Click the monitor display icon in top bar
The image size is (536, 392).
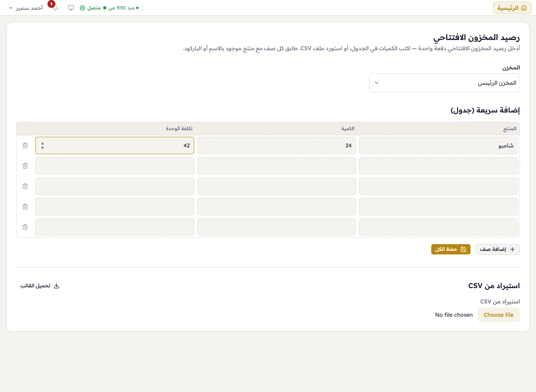[71, 8]
